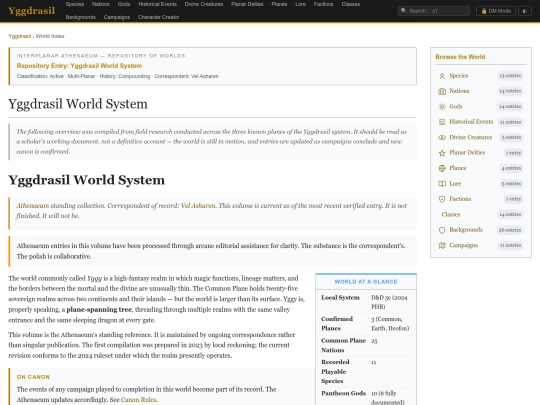Click the Planes globe icon in sidebar
This screenshot has width=540, height=405.
pos(442,168)
